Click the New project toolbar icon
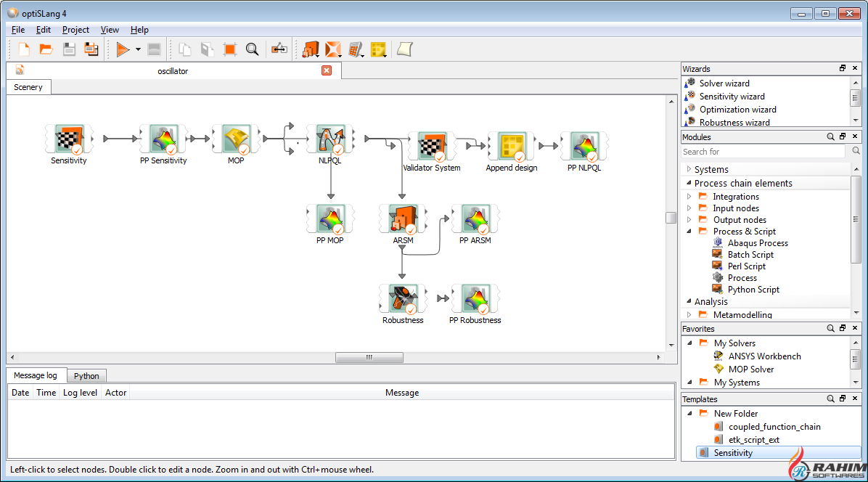Viewport: 868px width, 482px height. pos(24,49)
